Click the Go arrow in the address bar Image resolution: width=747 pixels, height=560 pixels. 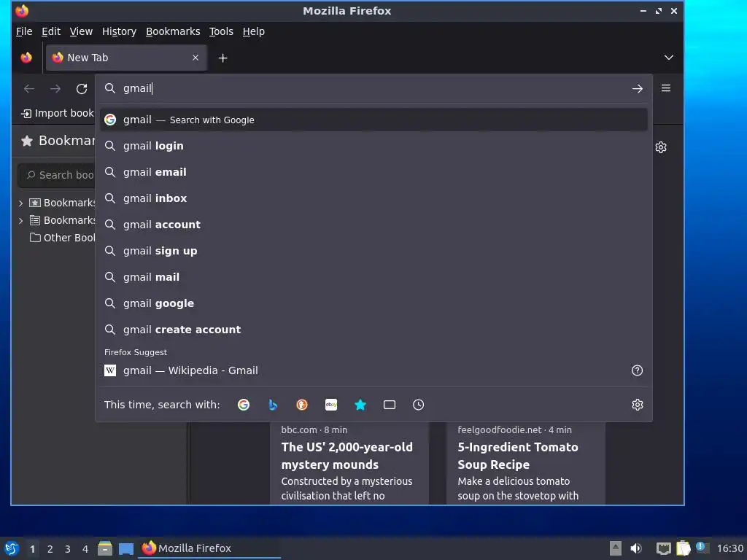638,88
